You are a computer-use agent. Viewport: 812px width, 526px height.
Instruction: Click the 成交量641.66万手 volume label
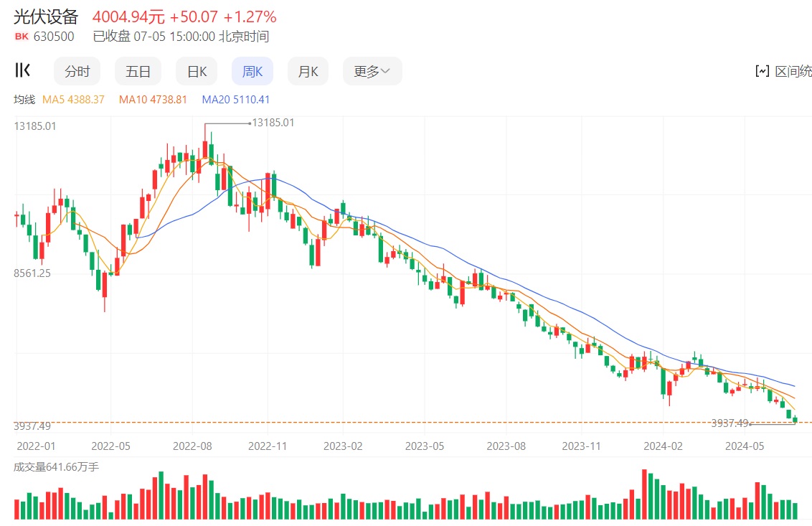(x=57, y=466)
